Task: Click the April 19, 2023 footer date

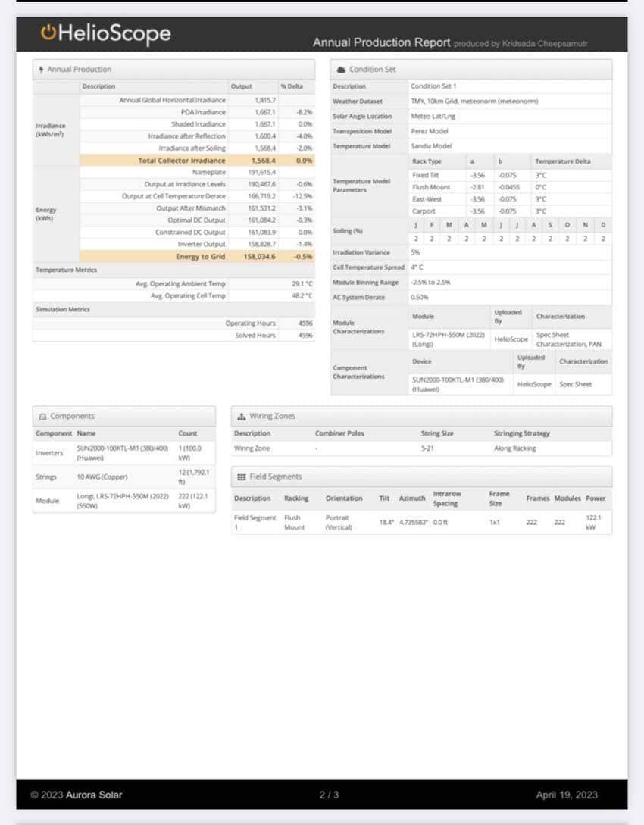Action: 566,795
